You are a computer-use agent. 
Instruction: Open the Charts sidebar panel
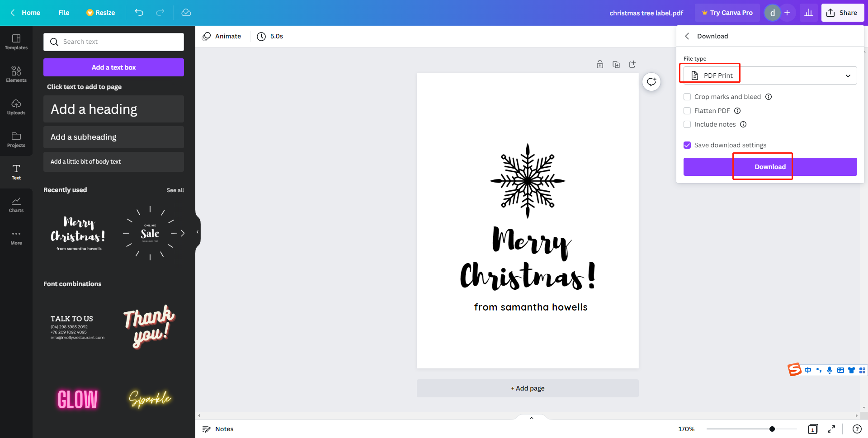[16, 205]
